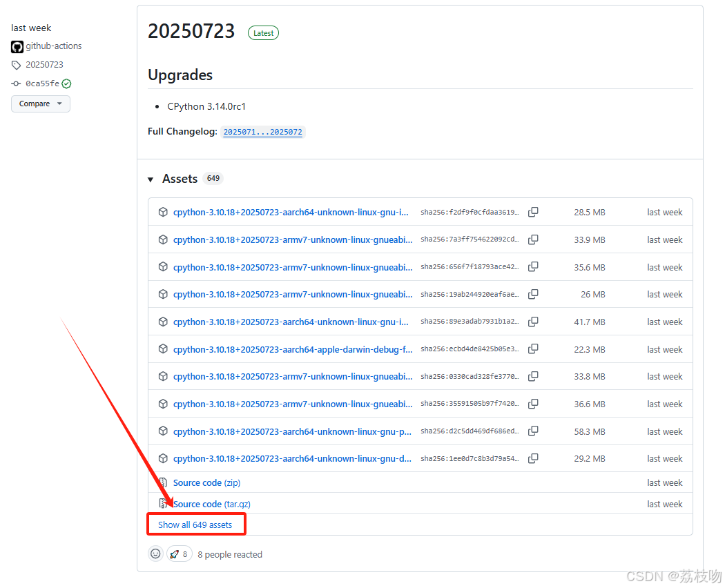This screenshot has height=588, width=725.
Task: Copy sha256 of the 33.8 MB asset
Action: [x=533, y=376]
